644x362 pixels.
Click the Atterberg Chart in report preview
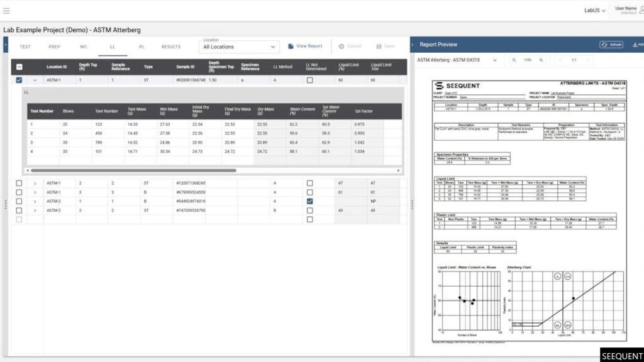coord(565,301)
